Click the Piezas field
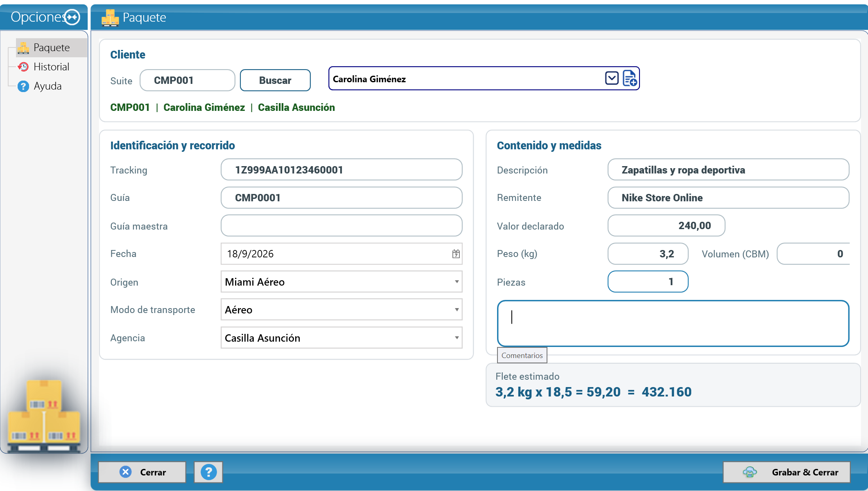 pyautogui.click(x=648, y=282)
